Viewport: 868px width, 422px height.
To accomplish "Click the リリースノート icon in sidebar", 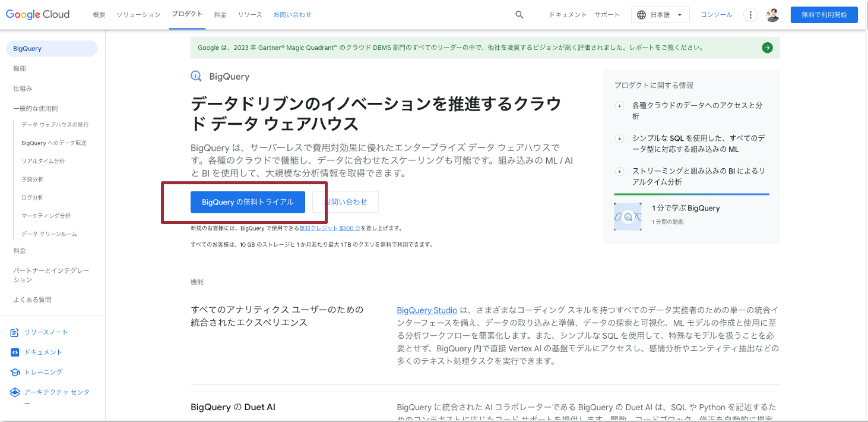I will 15,333.
